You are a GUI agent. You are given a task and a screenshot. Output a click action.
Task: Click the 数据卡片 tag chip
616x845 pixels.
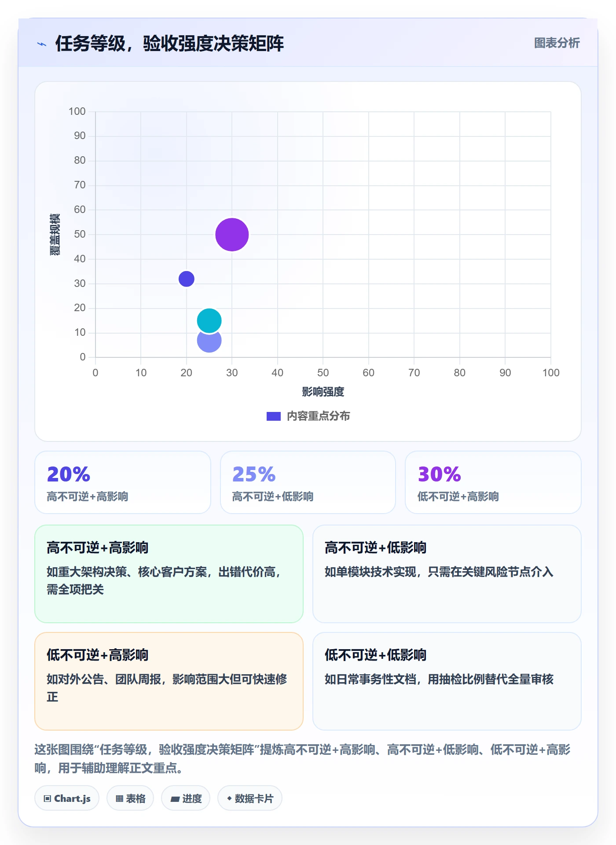250,798
